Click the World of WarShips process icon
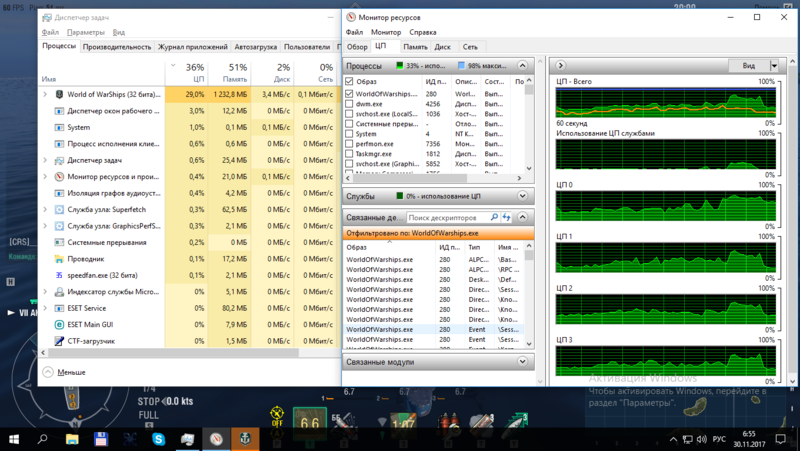Image resolution: width=800 pixels, height=451 pixels. (59, 94)
